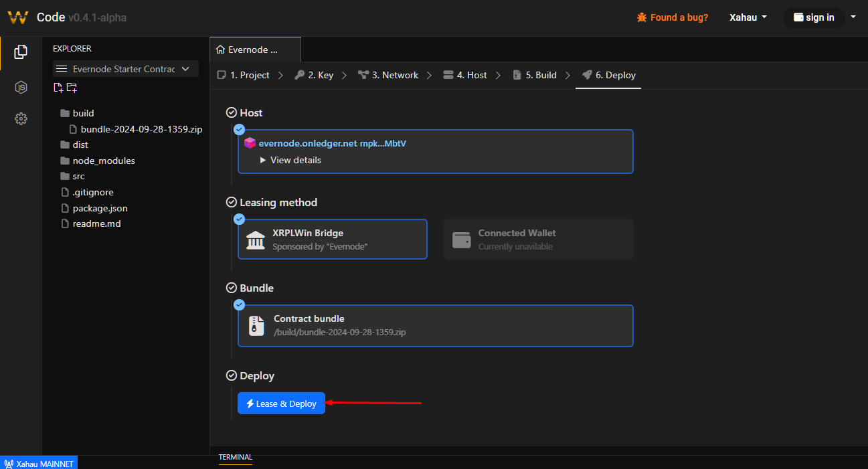Viewport: 868px width, 469px height.
Task: Toggle the host card selection checkmark
Action: [x=239, y=130]
